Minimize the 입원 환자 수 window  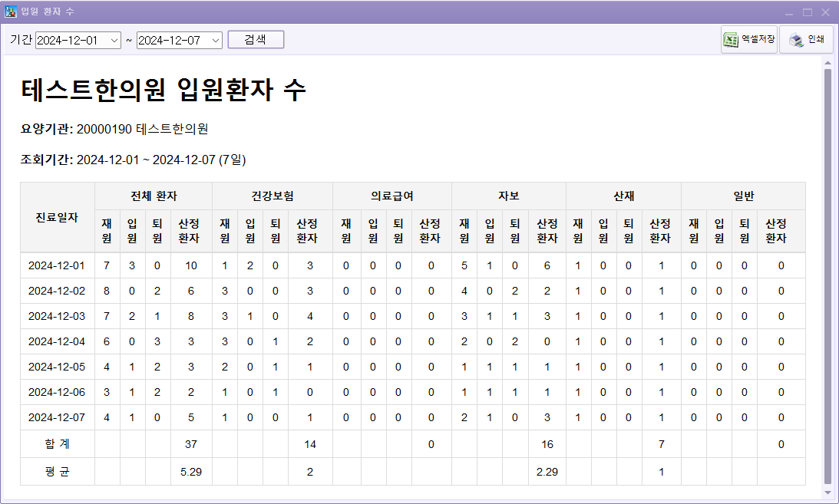pyautogui.click(x=789, y=12)
